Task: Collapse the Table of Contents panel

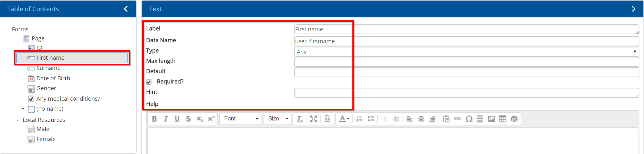Action: click(126, 9)
